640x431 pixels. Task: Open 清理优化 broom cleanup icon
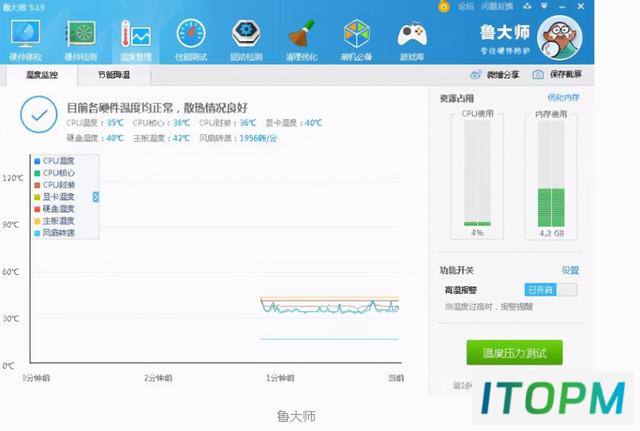point(301,33)
